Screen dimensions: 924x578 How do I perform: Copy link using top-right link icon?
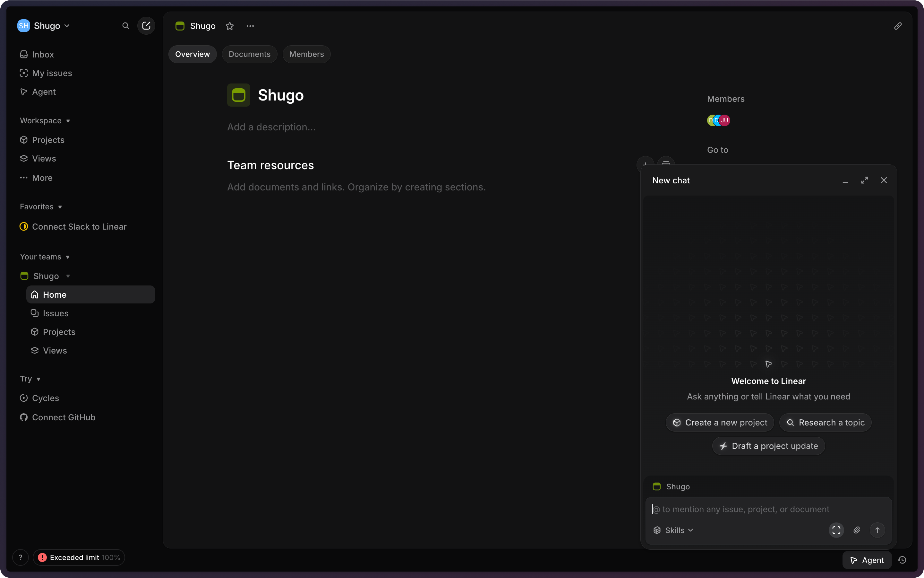(x=898, y=26)
